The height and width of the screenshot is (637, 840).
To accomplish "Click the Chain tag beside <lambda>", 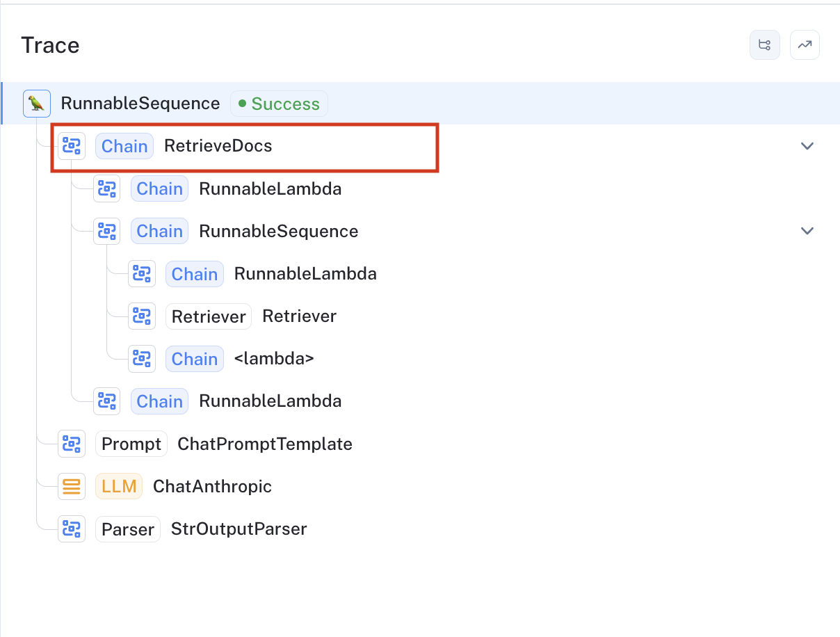I will 195,359.
